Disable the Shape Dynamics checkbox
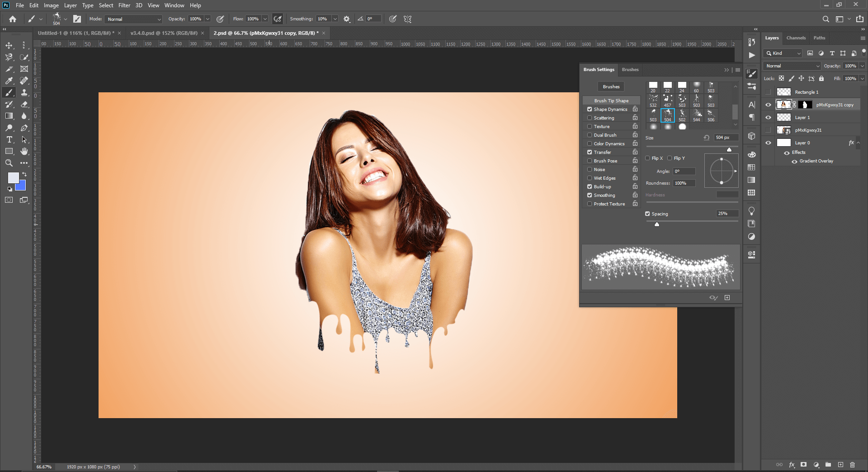The image size is (868, 472). coord(590,110)
